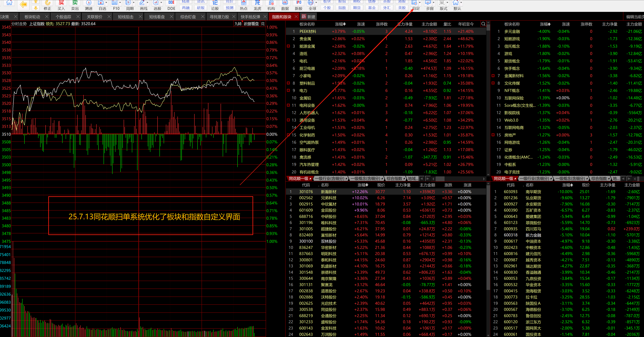Click the 两融 margin trading button
Image resolution: width=644 pixels, height=337 pixels.
pos(186,8)
